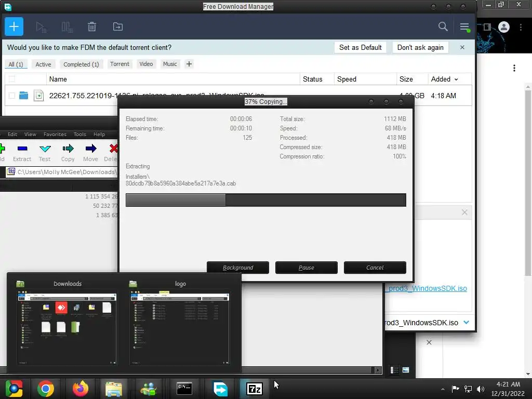Open File Explorer from the taskbar
This screenshot has width=532, height=399.
tap(114, 389)
